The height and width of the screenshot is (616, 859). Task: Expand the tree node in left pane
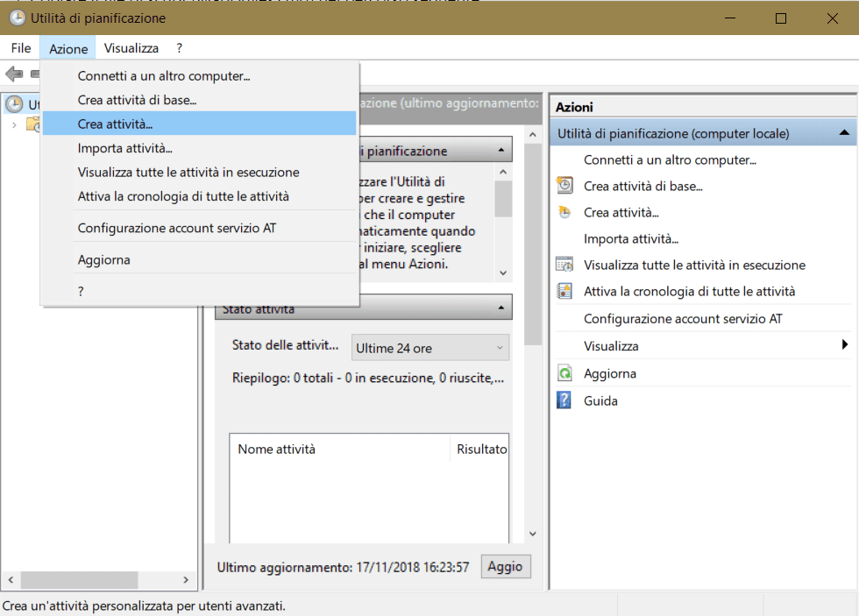click(x=14, y=124)
